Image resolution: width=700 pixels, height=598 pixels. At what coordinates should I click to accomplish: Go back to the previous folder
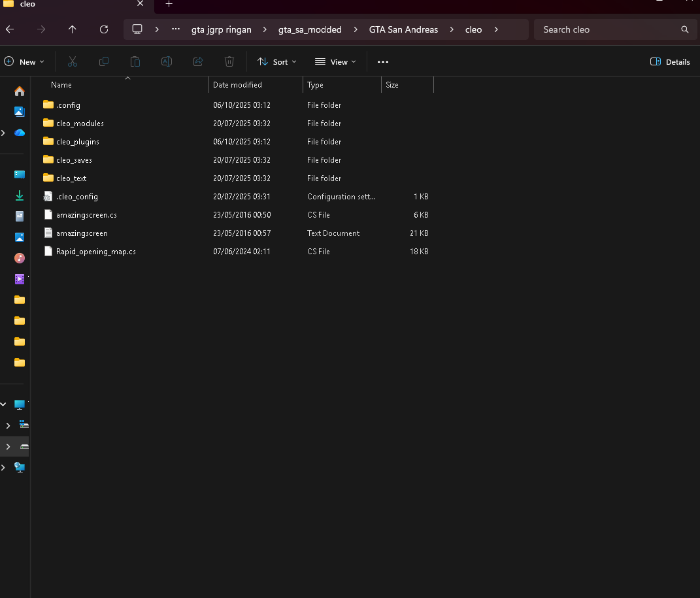10,29
